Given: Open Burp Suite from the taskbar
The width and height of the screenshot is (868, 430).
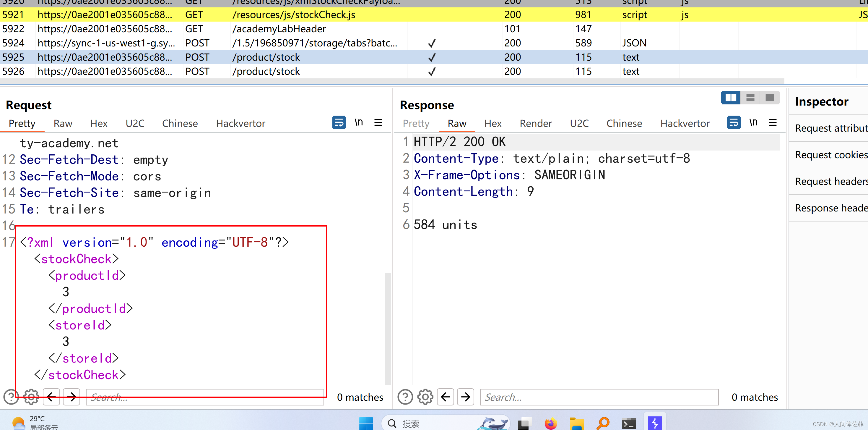Looking at the screenshot, I should [x=655, y=423].
